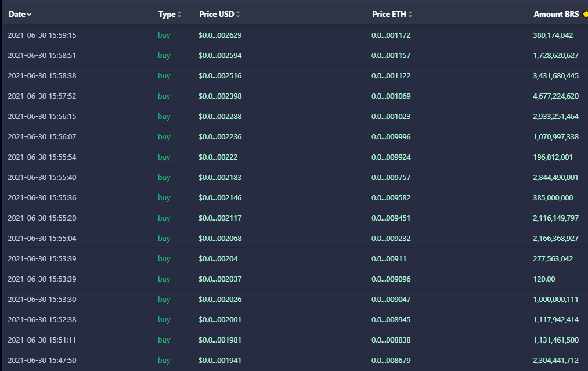Select the date 2021-06-30 15:58:38
Image resolution: width=588 pixels, height=371 pixels.
click(x=42, y=76)
